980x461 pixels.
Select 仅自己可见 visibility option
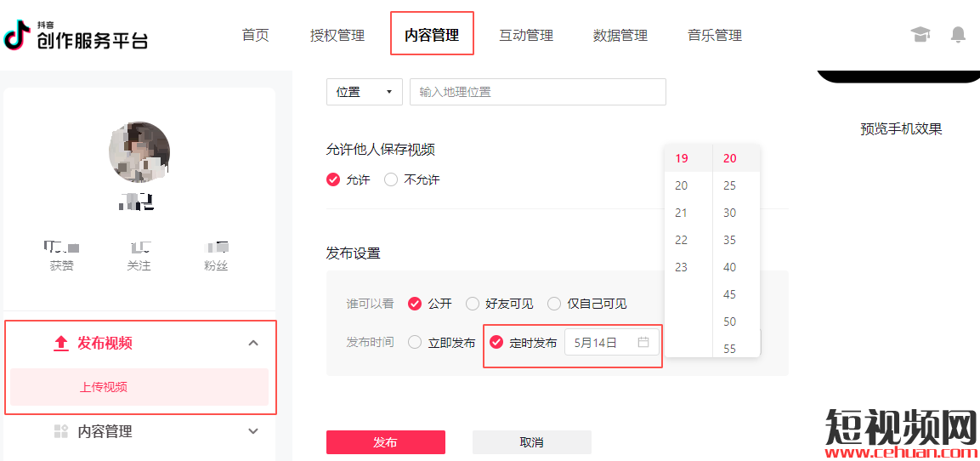pyautogui.click(x=554, y=304)
